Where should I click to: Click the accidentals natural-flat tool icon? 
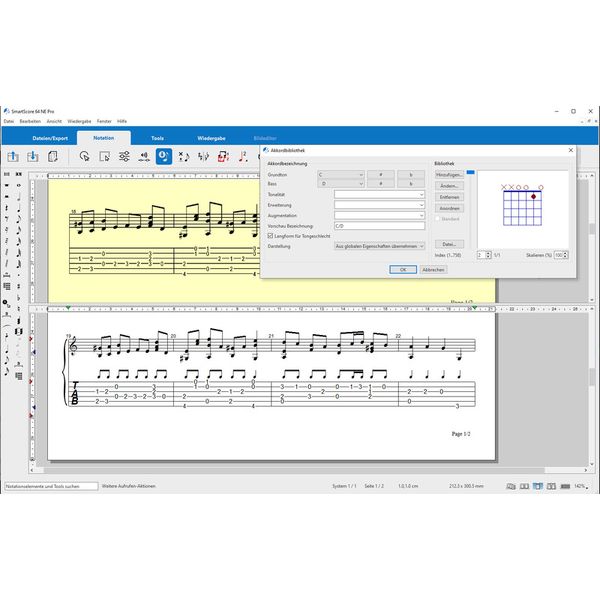tap(204, 156)
